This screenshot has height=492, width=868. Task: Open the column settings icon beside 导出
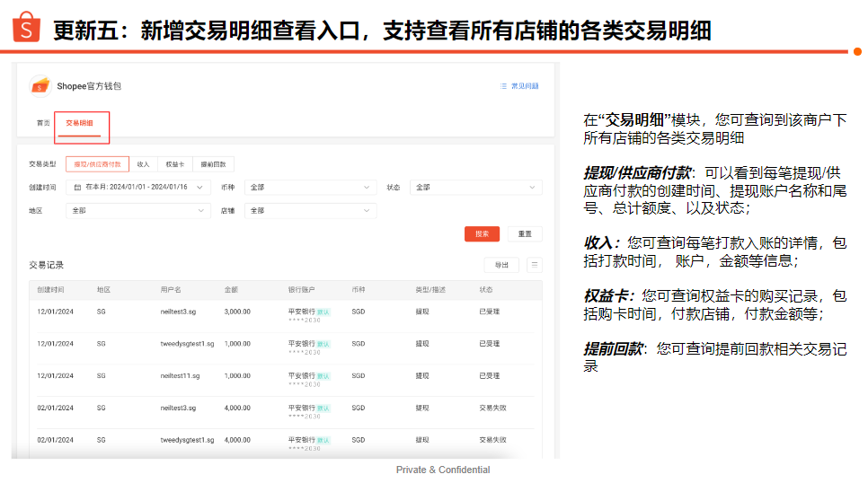535,265
